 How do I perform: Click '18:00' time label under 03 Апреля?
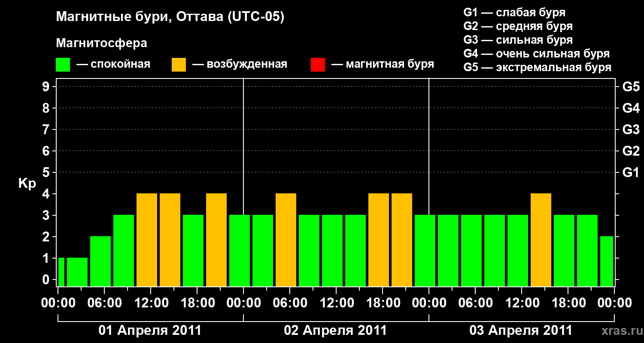[x=568, y=303]
